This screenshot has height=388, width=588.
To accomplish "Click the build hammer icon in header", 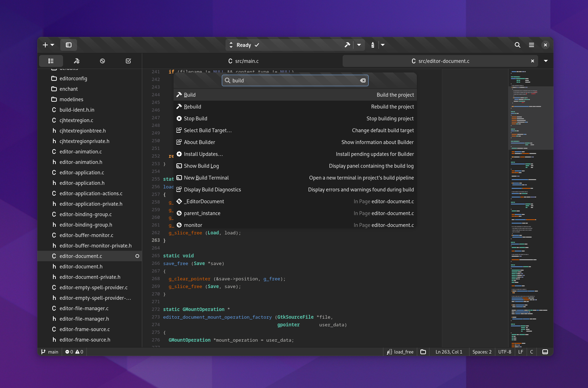I will point(347,45).
